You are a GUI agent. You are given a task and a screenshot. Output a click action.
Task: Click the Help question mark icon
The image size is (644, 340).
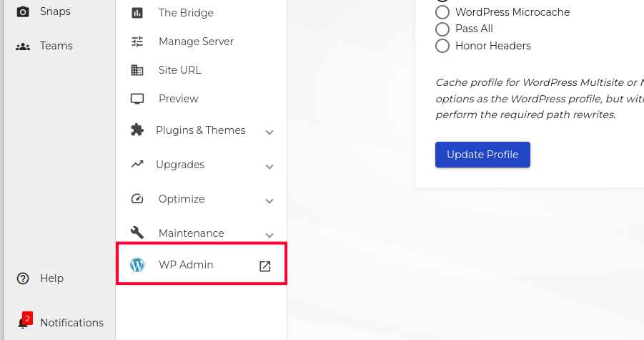pos(23,278)
